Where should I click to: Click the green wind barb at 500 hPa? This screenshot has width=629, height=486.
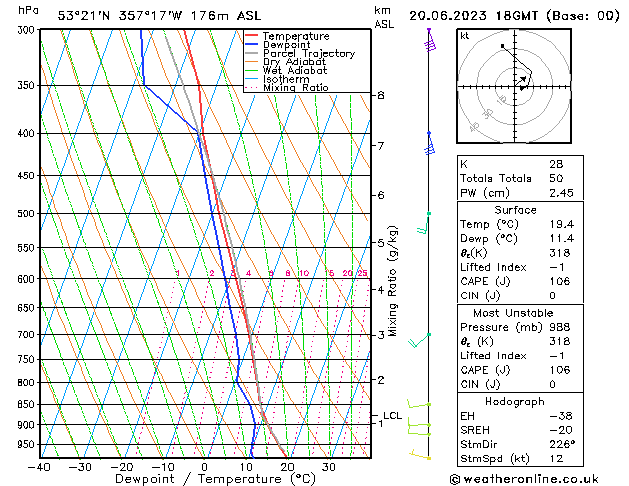point(423,223)
